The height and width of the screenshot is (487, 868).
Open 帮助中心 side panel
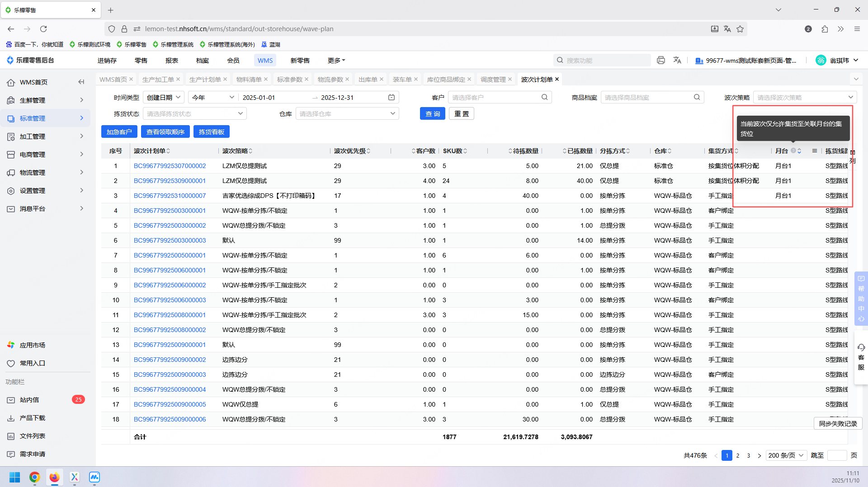861,298
